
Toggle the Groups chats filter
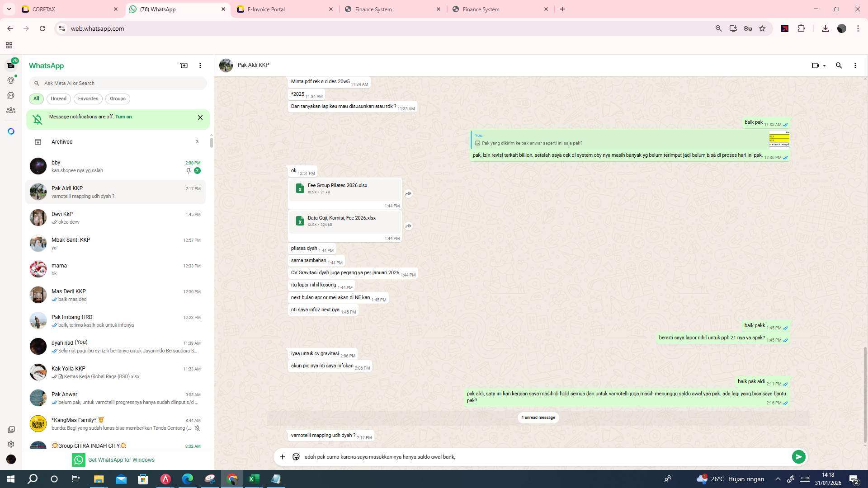point(118,99)
